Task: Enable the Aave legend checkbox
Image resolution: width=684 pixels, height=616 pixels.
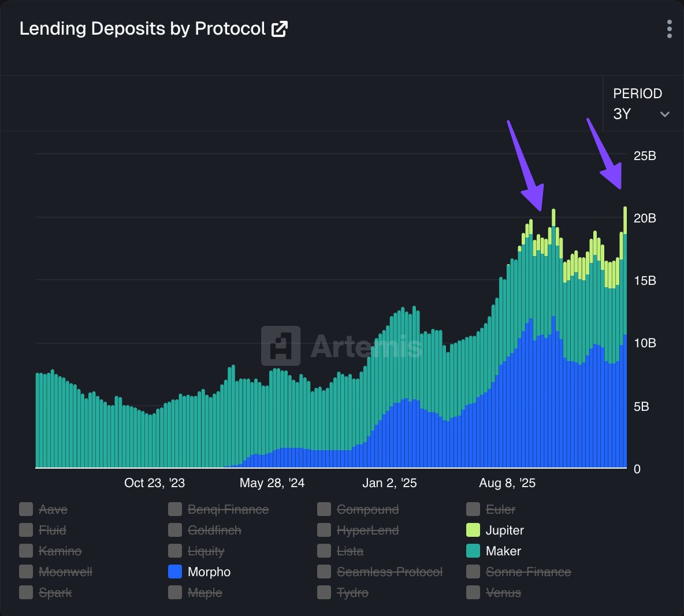Action: tap(26, 509)
